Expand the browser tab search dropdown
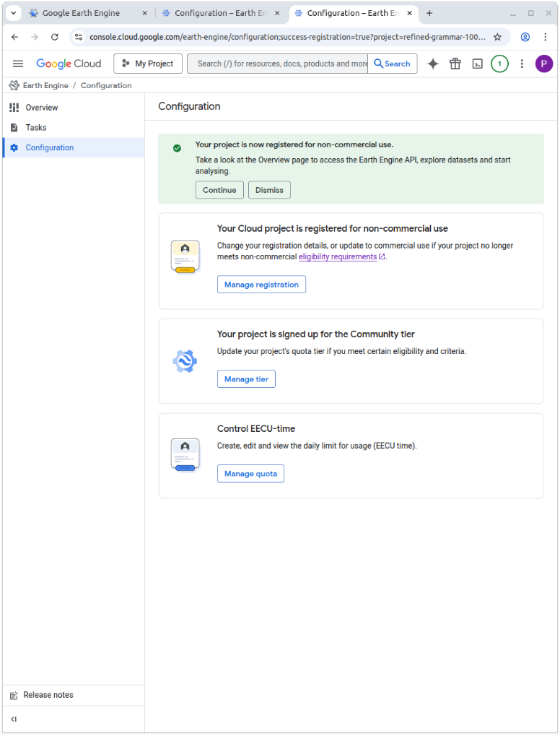Viewport: 560px width, 736px height. pyautogui.click(x=14, y=13)
